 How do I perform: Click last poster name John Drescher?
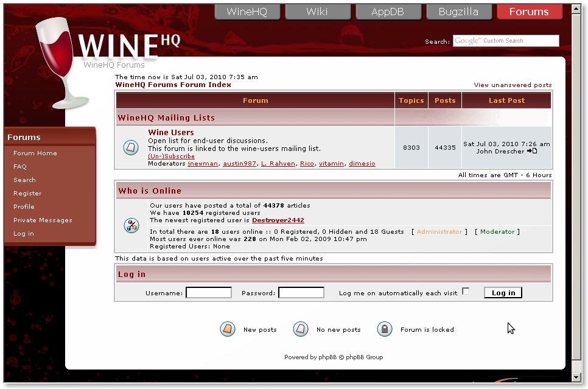(500, 151)
